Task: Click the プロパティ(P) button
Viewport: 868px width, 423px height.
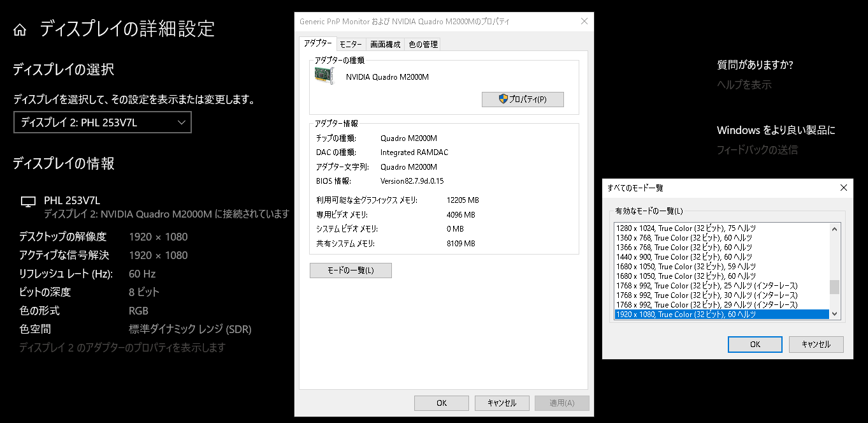Action: [x=523, y=100]
